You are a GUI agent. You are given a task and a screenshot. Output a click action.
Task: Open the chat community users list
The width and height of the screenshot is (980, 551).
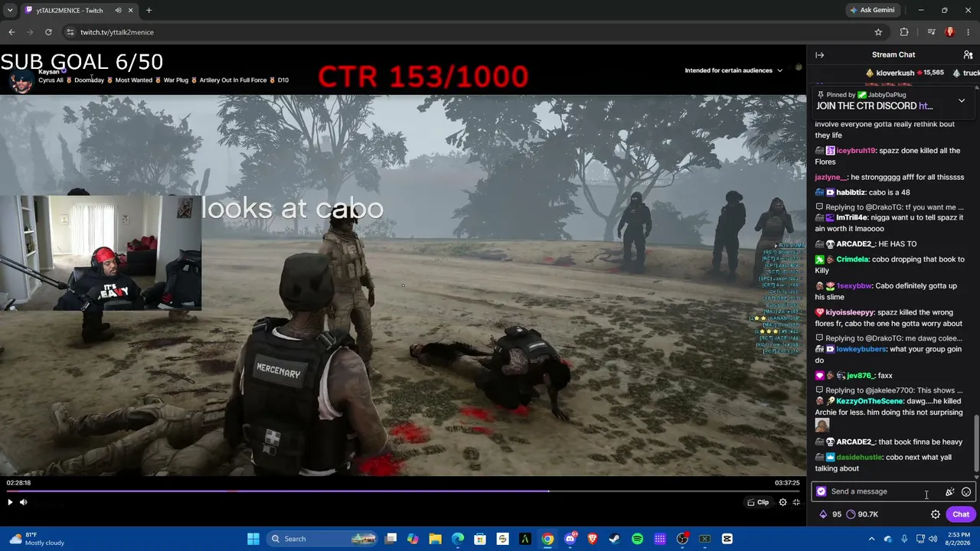[x=968, y=55]
